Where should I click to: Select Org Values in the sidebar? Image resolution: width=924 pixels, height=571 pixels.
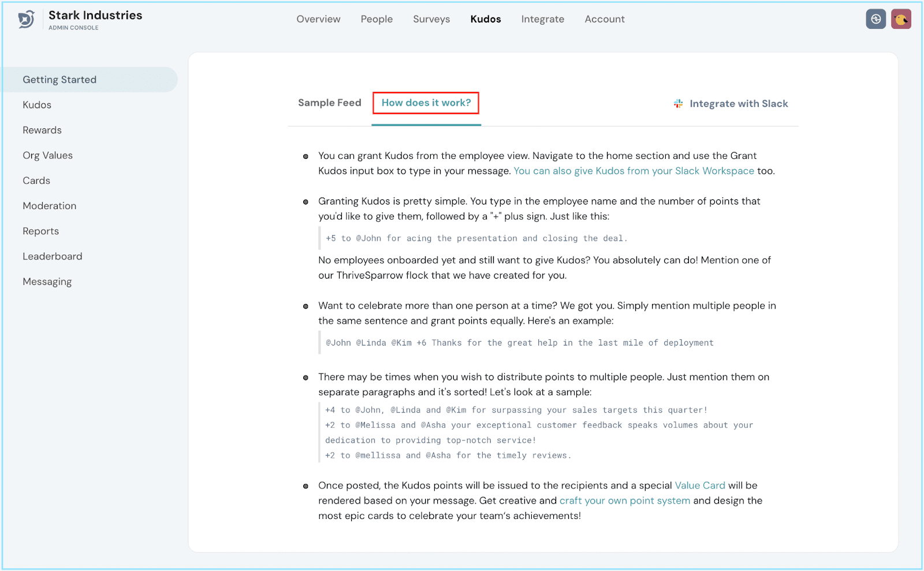(x=48, y=155)
